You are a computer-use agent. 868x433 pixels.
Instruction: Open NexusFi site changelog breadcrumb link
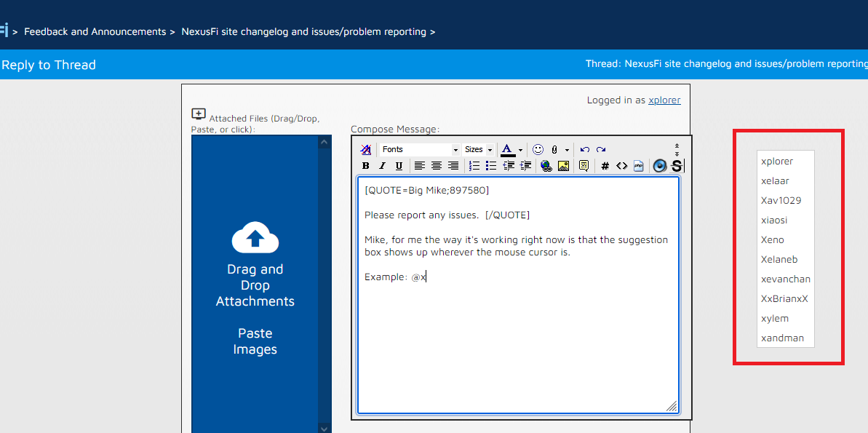click(x=304, y=31)
